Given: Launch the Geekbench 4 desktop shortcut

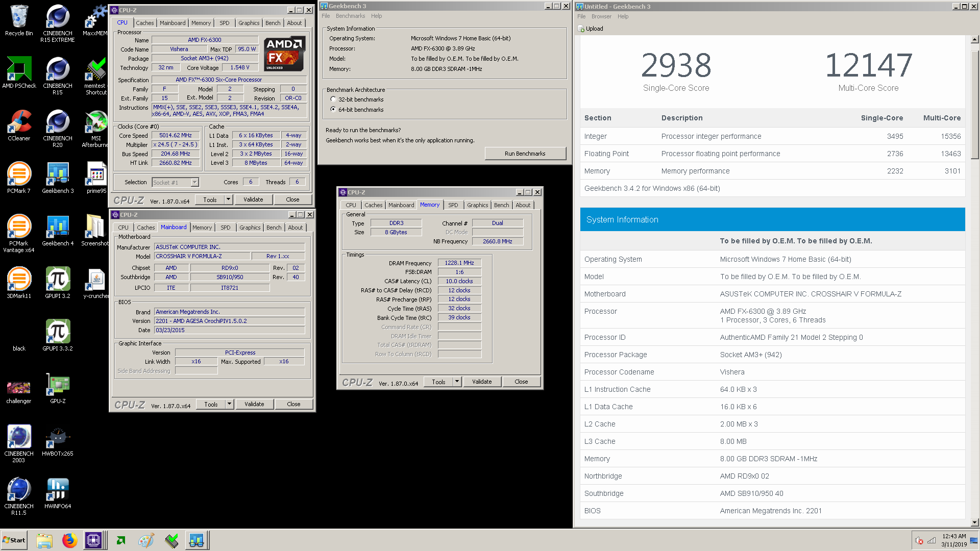Looking at the screenshot, I should coord(58,231).
